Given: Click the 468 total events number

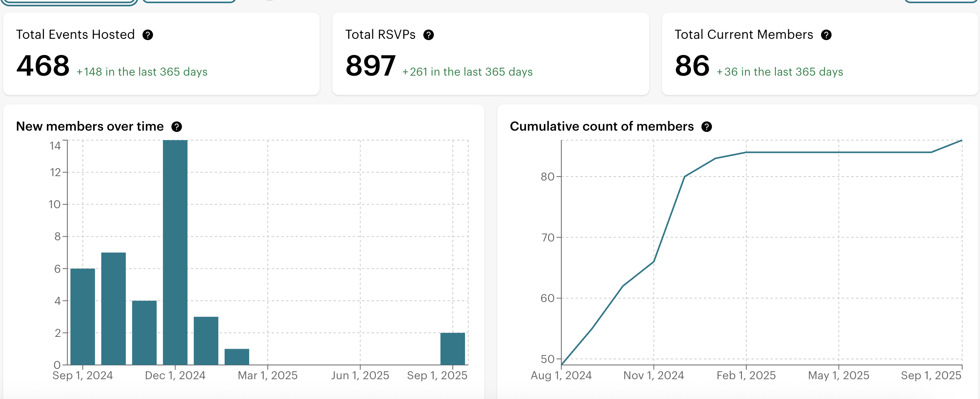Looking at the screenshot, I should click(43, 66).
